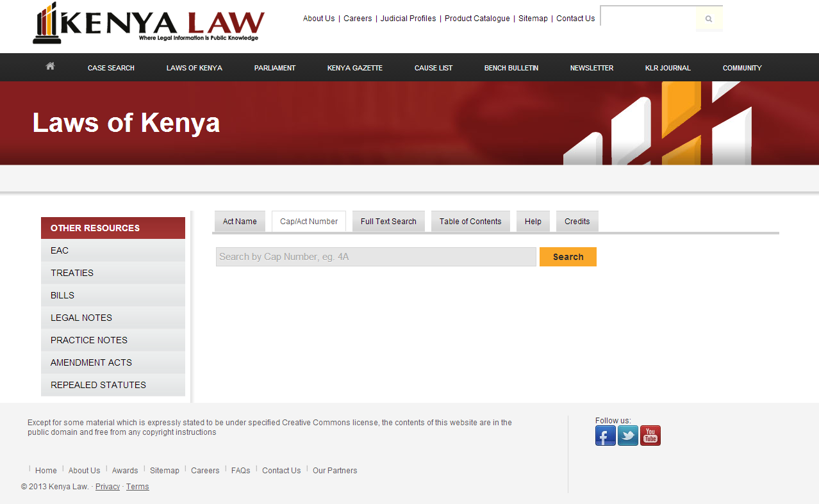Screen dimensions: 819x504
Task: Click the magnifier search icon in header
Action: pos(709,19)
